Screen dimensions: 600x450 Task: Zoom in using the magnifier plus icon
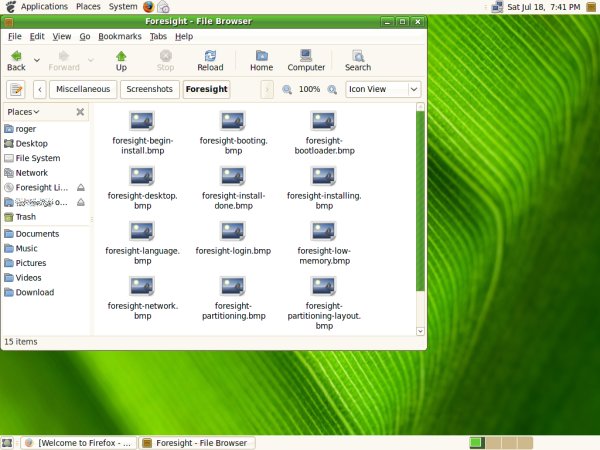[x=331, y=90]
